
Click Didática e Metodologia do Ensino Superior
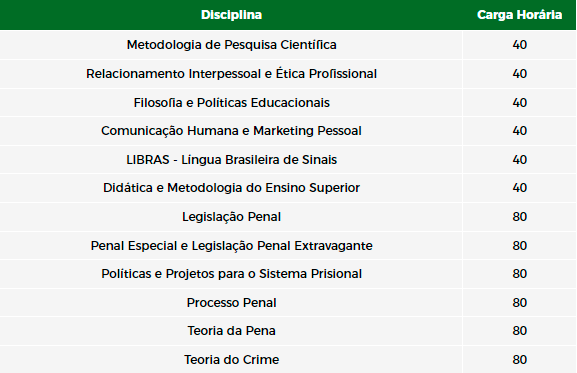[231, 188]
